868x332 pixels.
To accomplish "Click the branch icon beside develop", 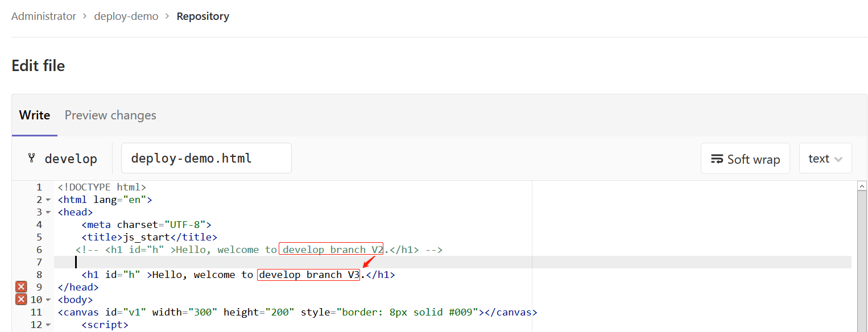I will pos(32,159).
